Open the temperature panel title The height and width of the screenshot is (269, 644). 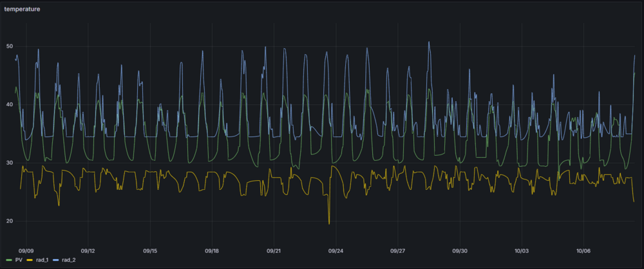click(22, 9)
